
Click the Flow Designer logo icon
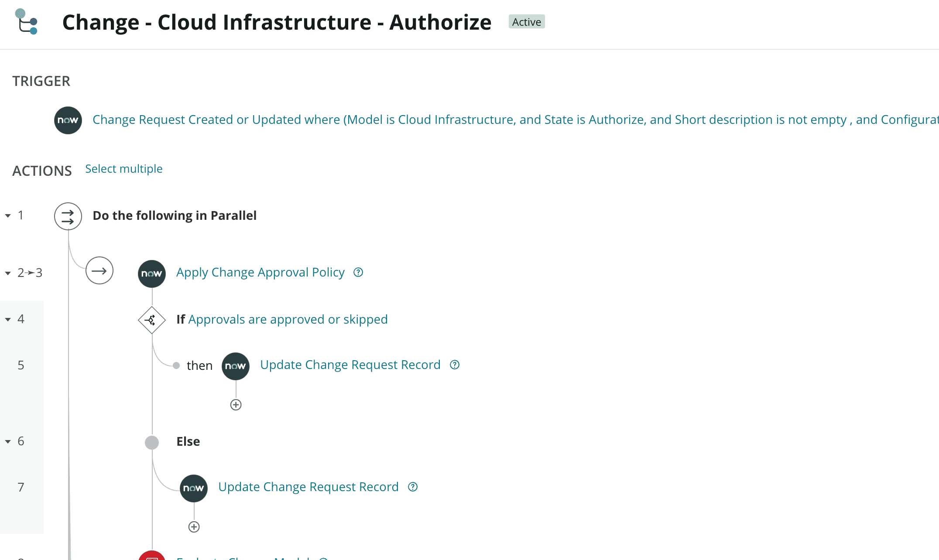(26, 21)
